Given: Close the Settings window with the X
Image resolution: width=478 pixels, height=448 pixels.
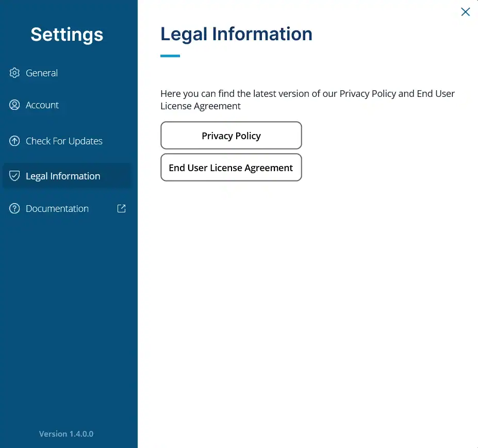Looking at the screenshot, I should (x=465, y=12).
